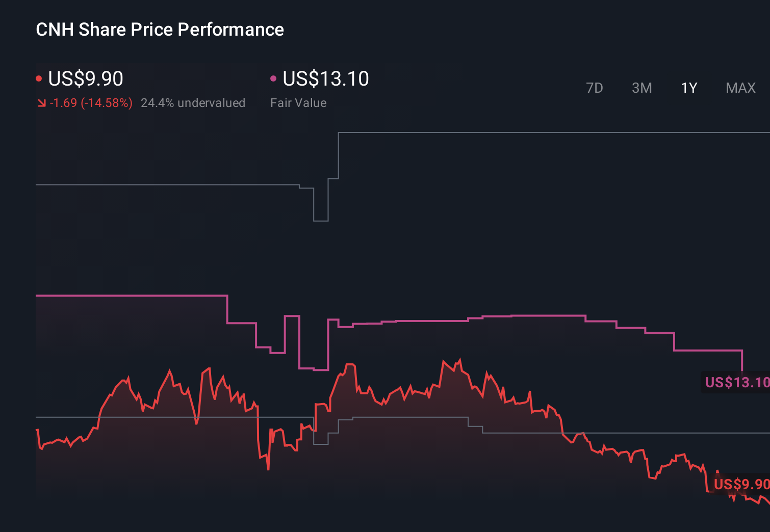The height and width of the screenshot is (532, 770).
Task: Select the US$13.10 price marker on the chart
Action: (x=736, y=381)
